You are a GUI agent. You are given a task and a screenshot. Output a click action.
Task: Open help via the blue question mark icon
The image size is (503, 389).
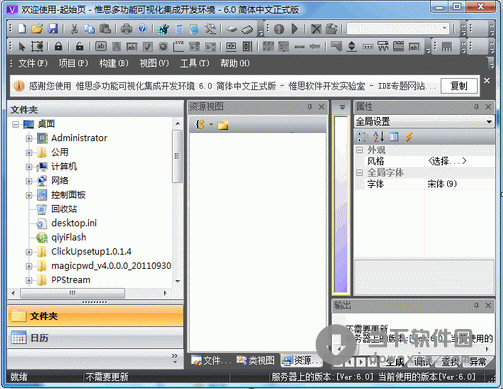pyautogui.click(x=142, y=29)
